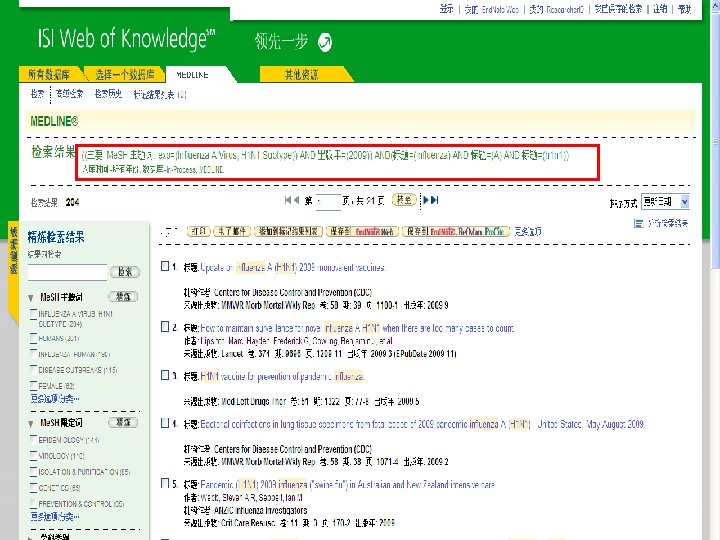Click the analyze results list icon

tap(638, 223)
